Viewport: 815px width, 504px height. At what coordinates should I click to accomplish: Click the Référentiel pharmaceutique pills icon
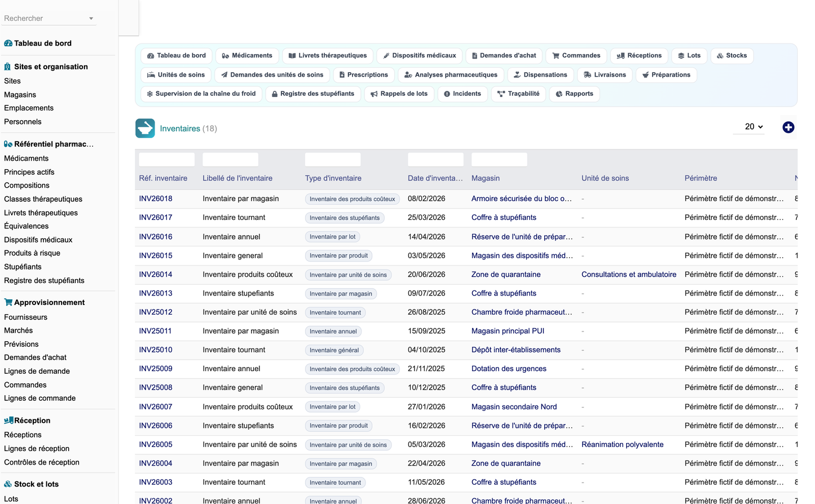[8, 144]
